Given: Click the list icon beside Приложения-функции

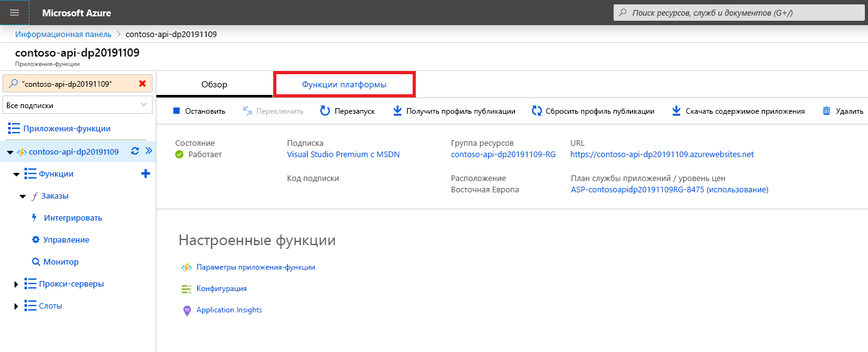Looking at the screenshot, I should 14,128.
